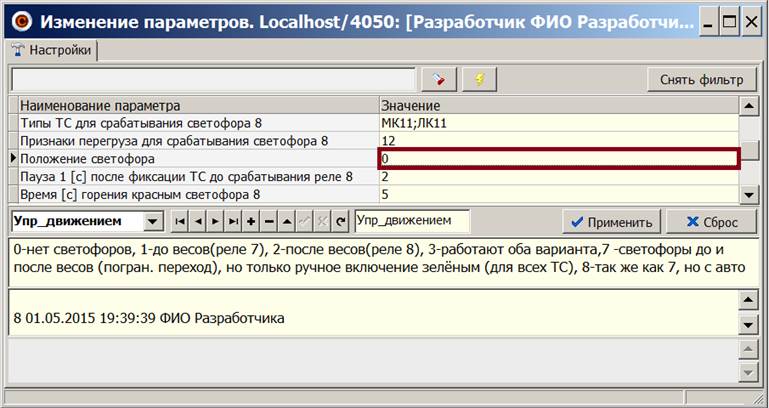Refresh data with navigator refresh icon
Screen dimensions: 769x408
340,222
